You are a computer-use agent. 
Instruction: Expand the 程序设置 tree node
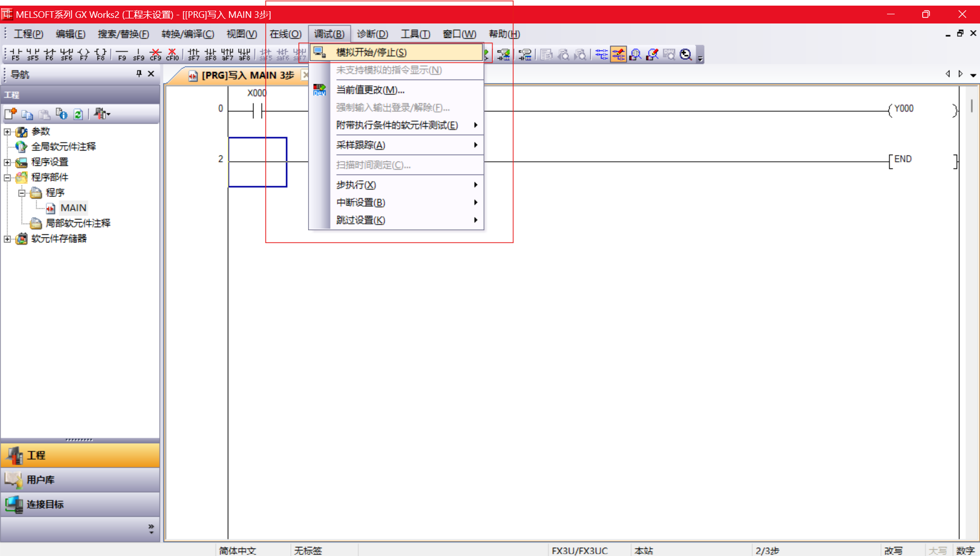8,162
